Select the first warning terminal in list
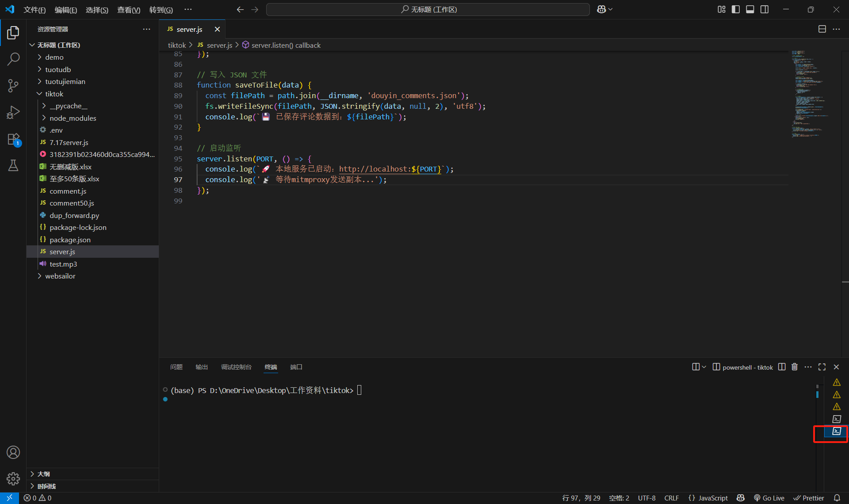The width and height of the screenshot is (849, 504). [x=836, y=382]
